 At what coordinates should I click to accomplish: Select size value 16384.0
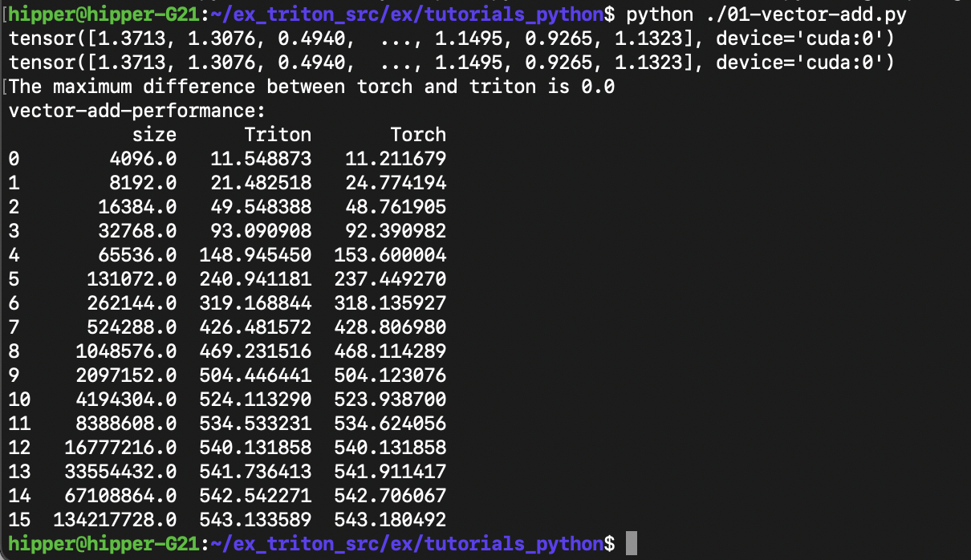click(138, 207)
